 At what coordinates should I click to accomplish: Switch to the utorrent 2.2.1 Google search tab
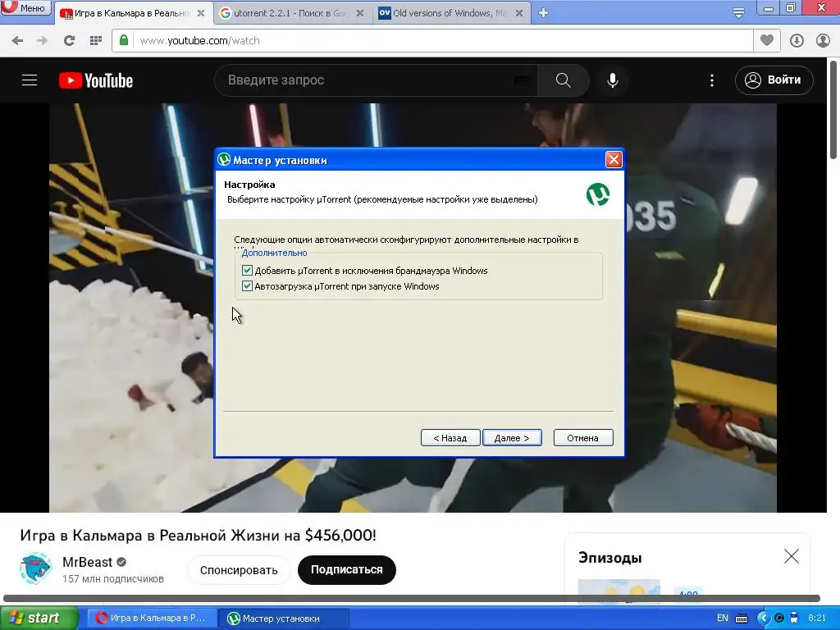293,13
